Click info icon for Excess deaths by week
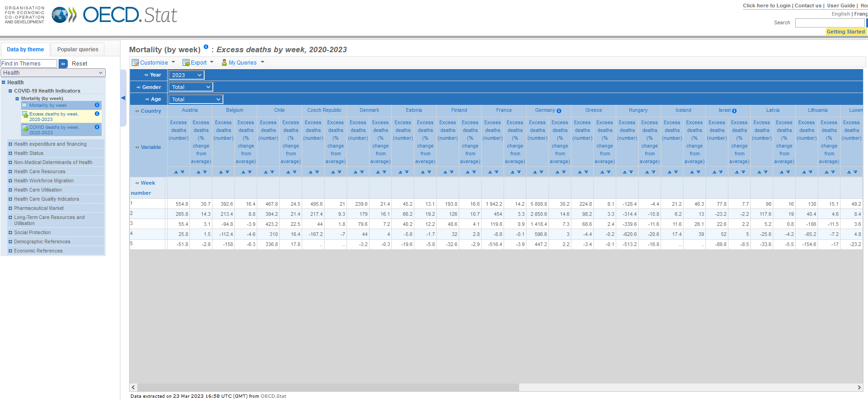Image resolution: width=868 pixels, height=400 pixels. pos(97,114)
